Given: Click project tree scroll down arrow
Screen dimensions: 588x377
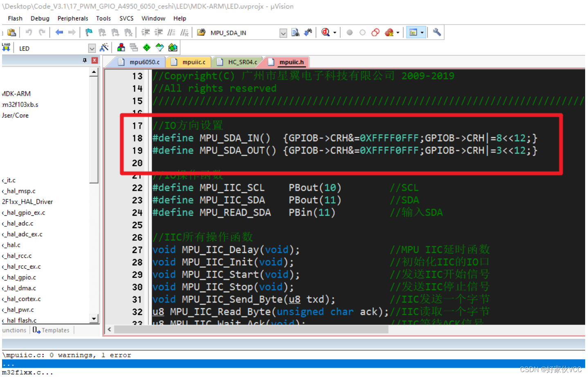Looking at the screenshot, I should 94,318.
